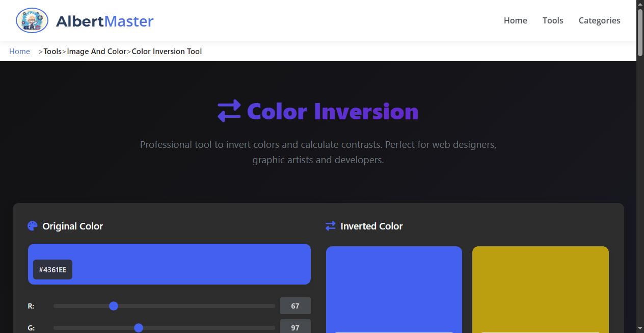Select the yellow inverted color swatch
Image resolution: width=644 pixels, height=333 pixels.
click(x=540, y=291)
